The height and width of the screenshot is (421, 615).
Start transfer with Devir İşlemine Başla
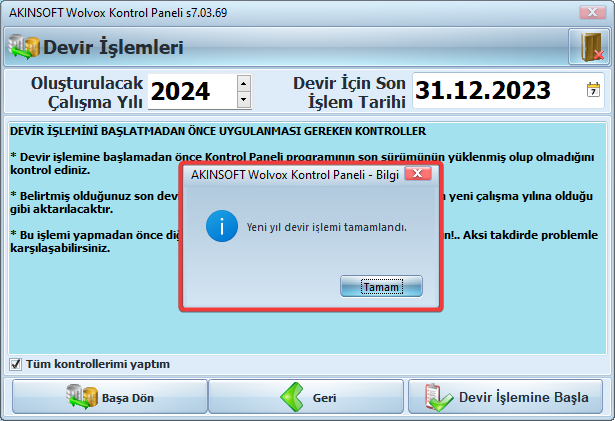[506, 397]
